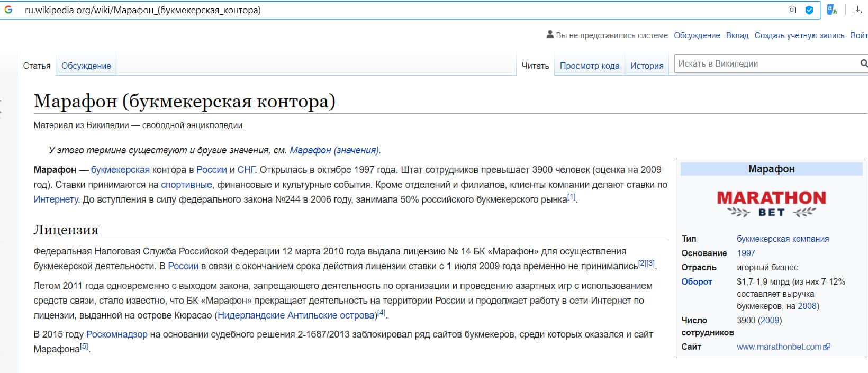
Task: Click footnote reference [3]
Action: pyautogui.click(x=650, y=263)
